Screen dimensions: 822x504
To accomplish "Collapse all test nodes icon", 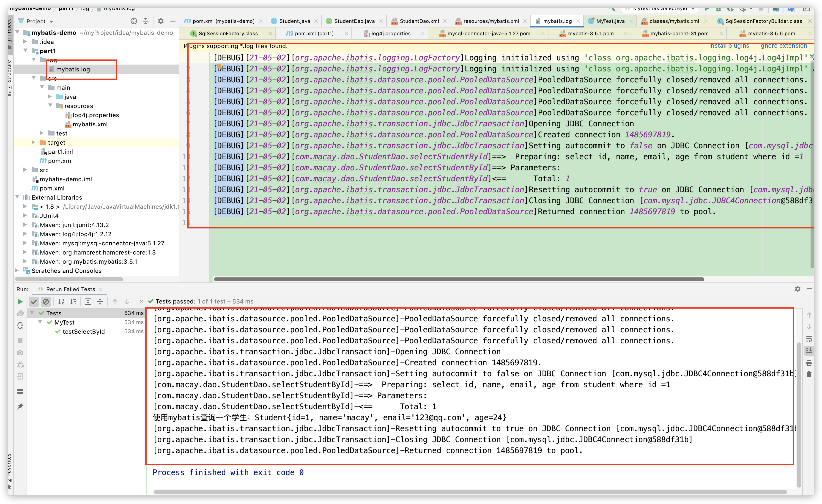I will tap(100, 302).
